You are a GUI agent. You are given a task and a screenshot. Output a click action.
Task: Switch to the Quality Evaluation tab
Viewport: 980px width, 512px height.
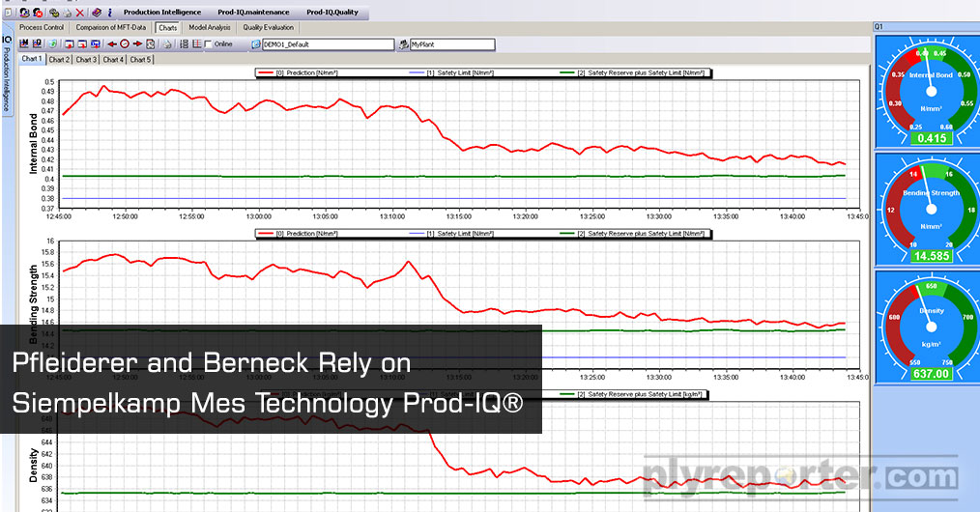point(268,27)
